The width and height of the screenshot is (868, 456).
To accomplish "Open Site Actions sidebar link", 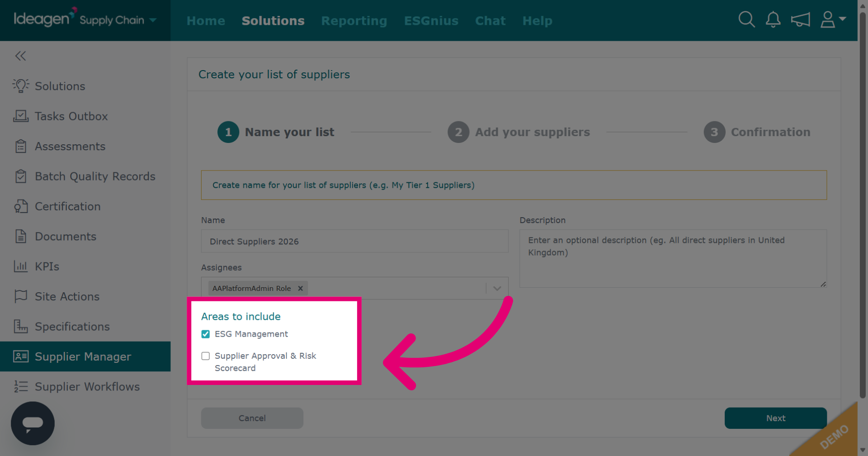I will tap(67, 296).
